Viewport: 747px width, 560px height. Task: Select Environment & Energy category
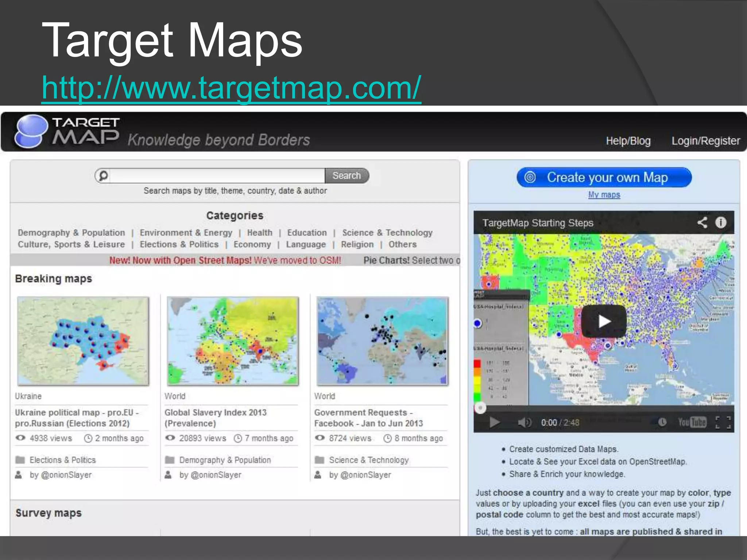186,233
